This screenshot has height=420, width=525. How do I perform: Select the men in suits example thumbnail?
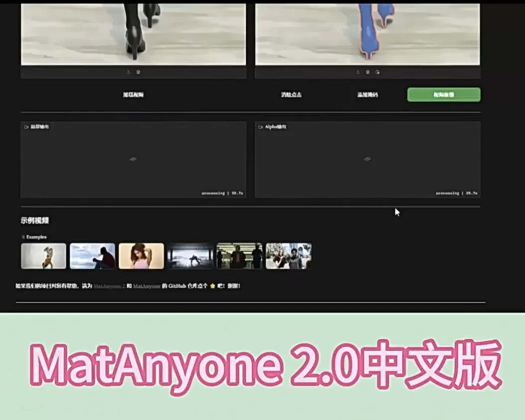pos(239,256)
